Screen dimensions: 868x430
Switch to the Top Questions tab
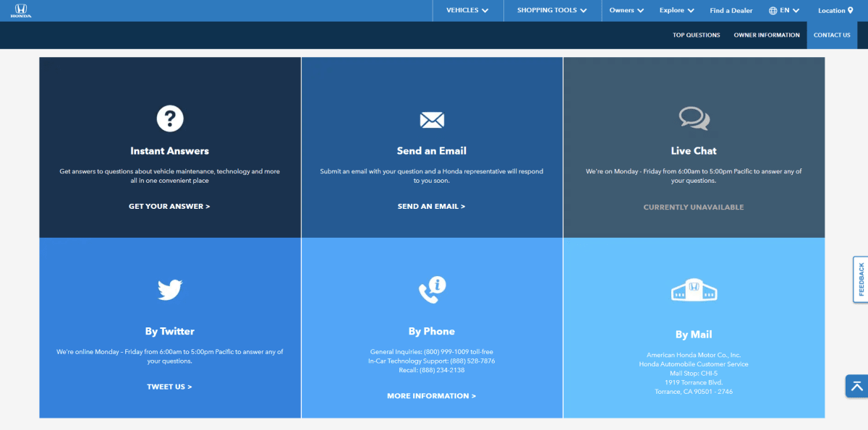pyautogui.click(x=697, y=35)
